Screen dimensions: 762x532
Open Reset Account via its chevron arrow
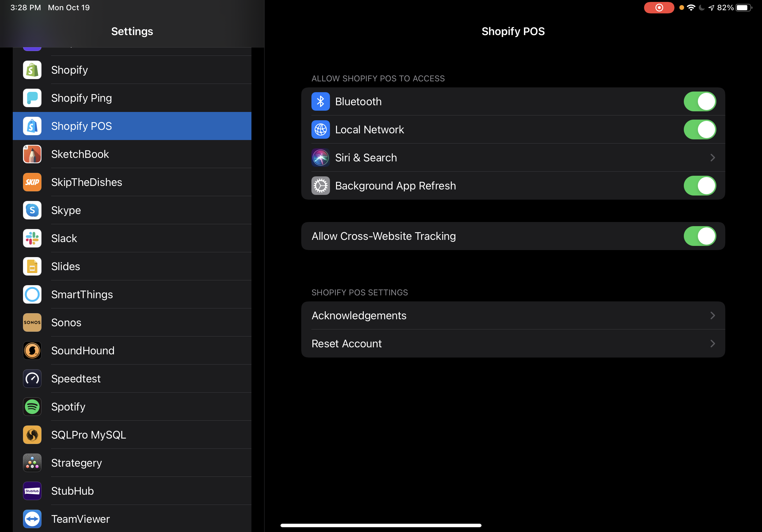713,344
